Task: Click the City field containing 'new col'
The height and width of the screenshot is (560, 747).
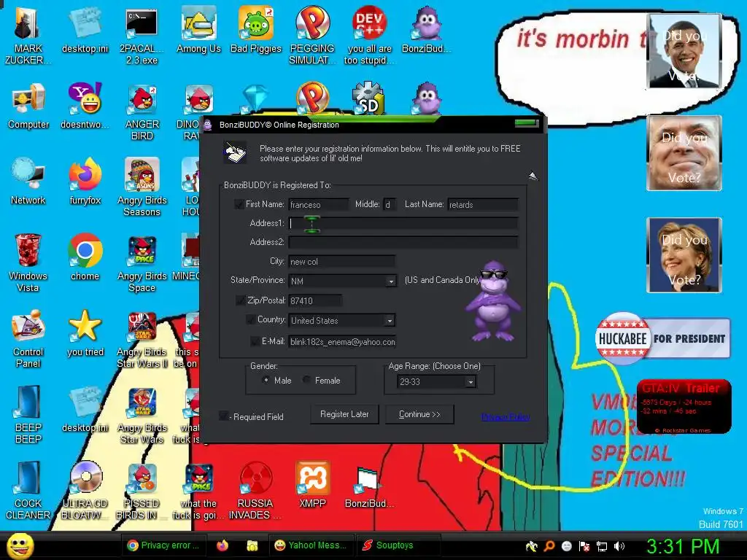Action: (x=341, y=262)
